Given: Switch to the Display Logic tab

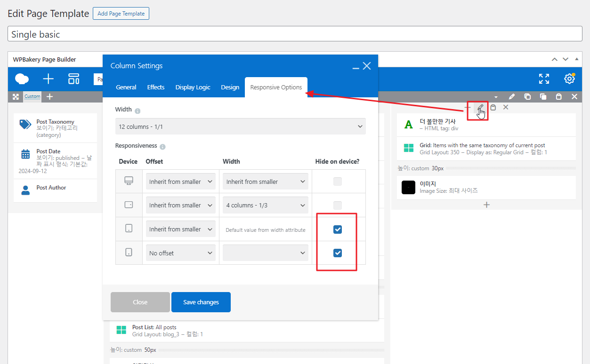Looking at the screenshot, I should pyautogui.click(x=193, y=87).
